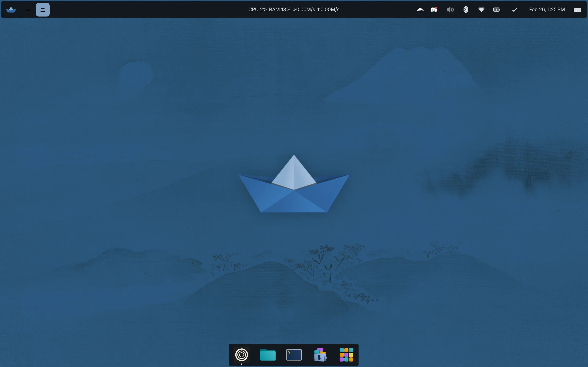Open the Feb 26 date-time menu
Screen dimensions: 588x367
pyautogui.click(x=547, y=10)
